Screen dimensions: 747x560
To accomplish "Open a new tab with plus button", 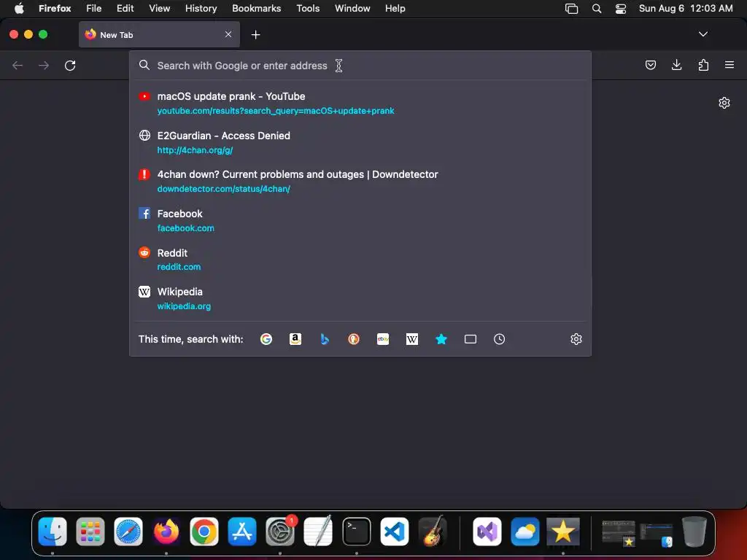I will [256, 35].
